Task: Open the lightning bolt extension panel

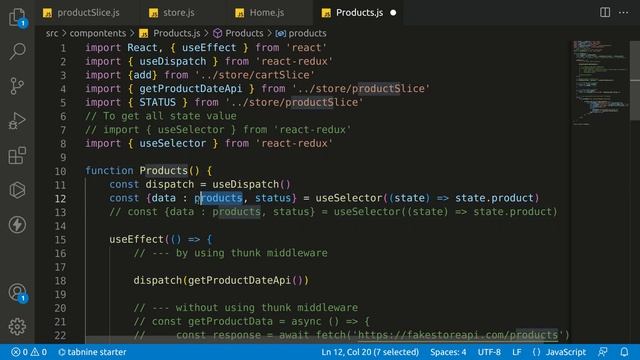Action: 17,225
